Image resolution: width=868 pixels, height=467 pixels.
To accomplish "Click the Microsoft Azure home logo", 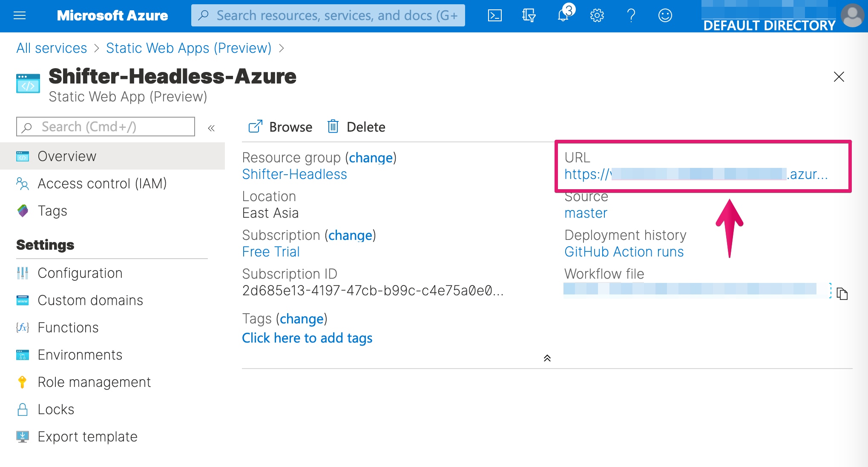I will (x=112, y=16).
